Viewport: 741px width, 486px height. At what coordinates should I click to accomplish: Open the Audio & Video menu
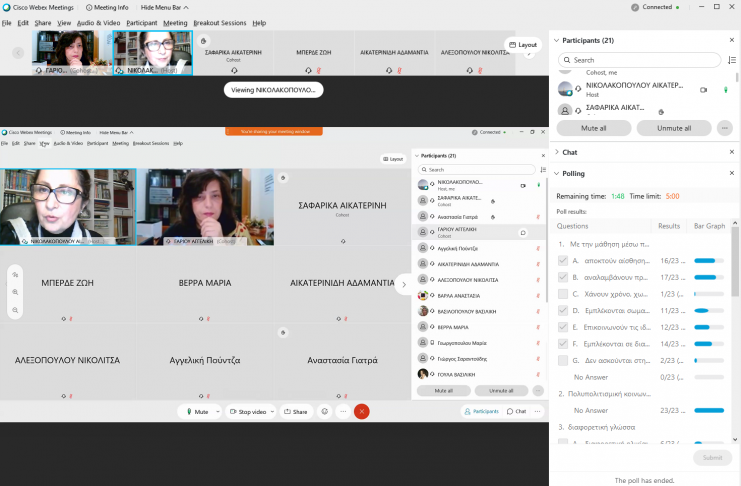98,22
